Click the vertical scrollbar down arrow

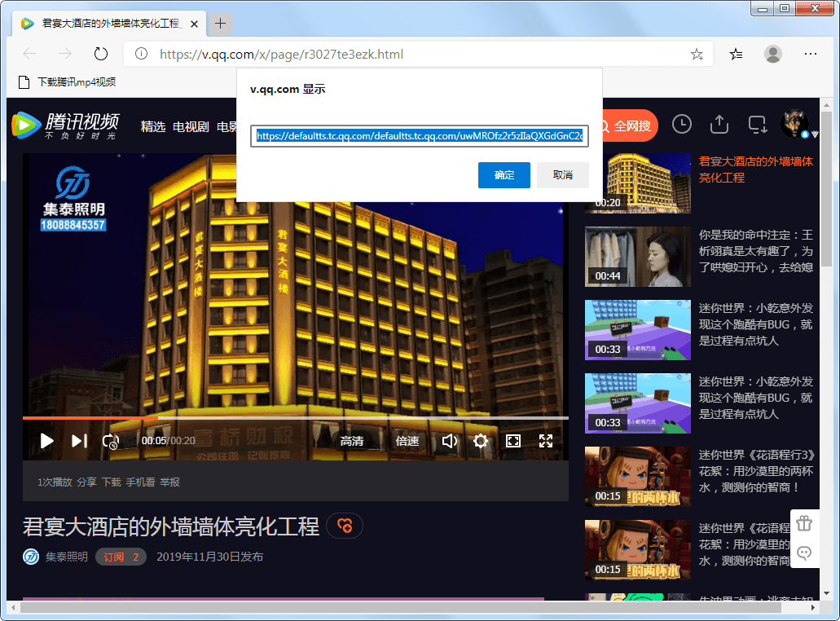coord(827,593)
